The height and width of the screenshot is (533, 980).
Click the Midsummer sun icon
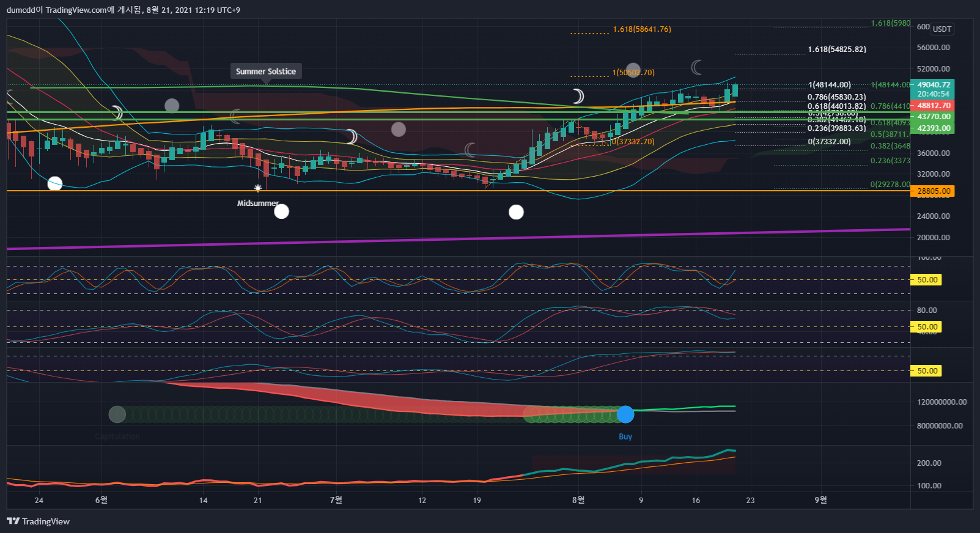[x=258, y=188]
